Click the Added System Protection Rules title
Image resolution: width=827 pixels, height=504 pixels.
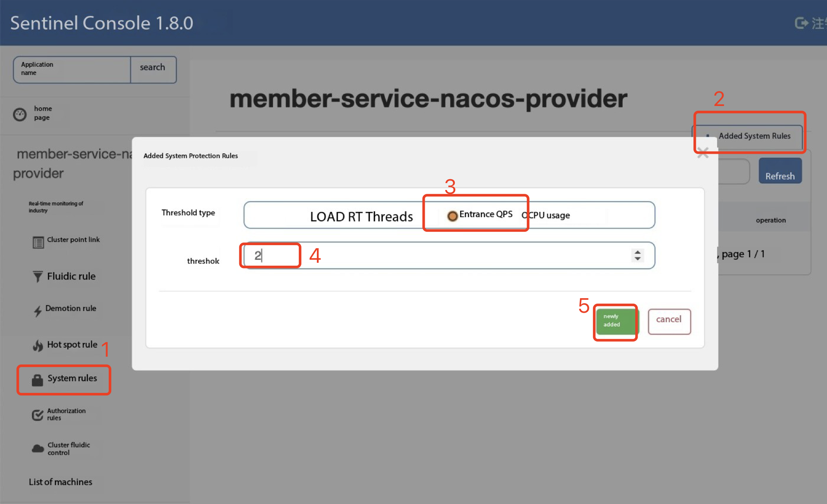(191, 156)
